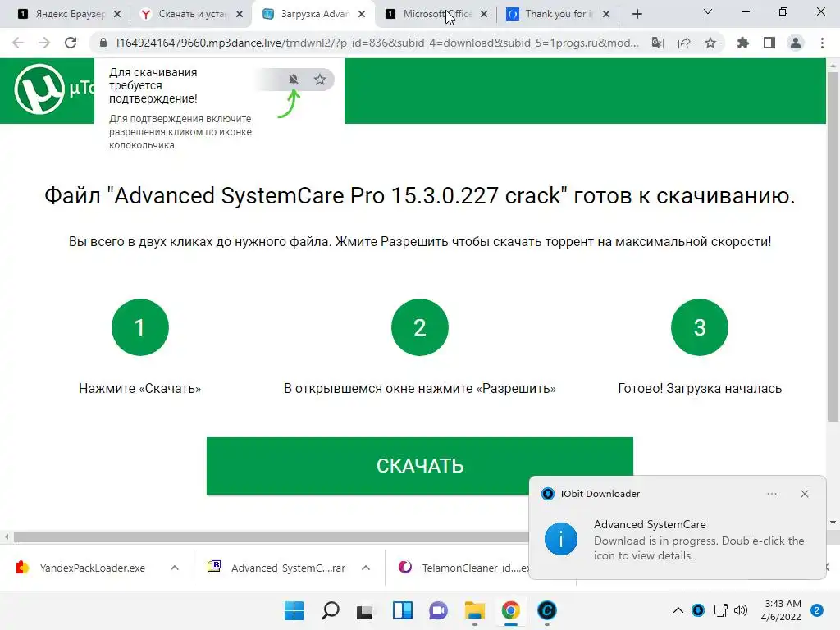This screenshot has height=630, width=840.
Task: Close the IObit Downloader notification
Action: (805, 494)
